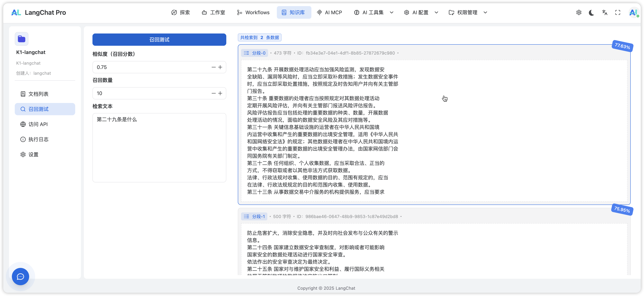Expand the AI 配置 dropdown menu

pyautogui.click(x=421, y=12)
